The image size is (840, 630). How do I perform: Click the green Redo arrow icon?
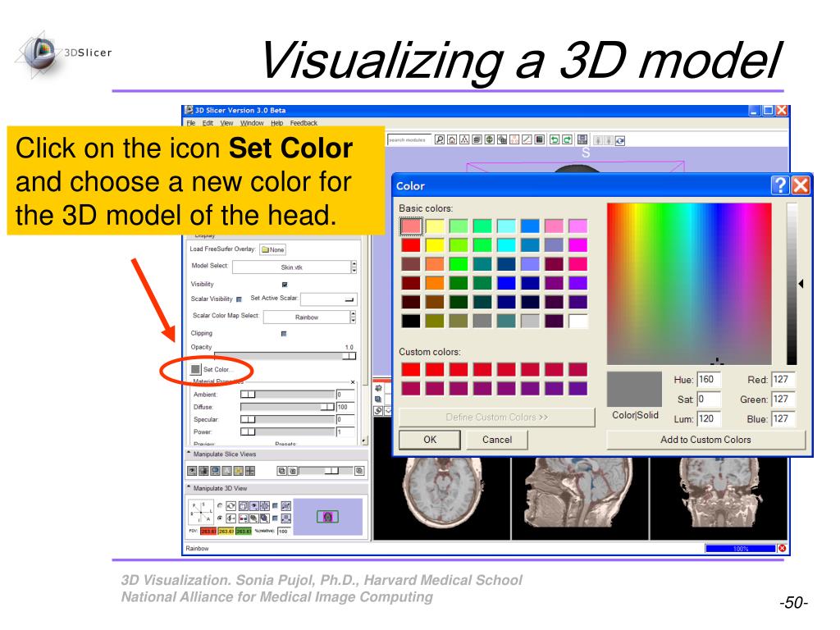coord(568,139)
